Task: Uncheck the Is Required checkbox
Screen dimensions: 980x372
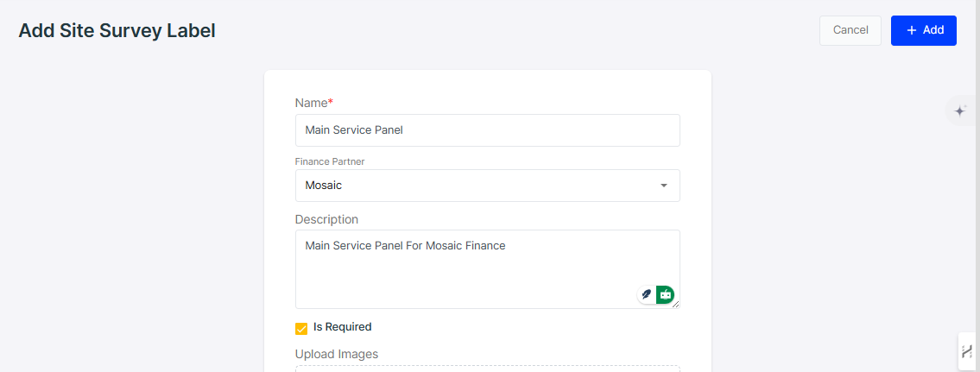Action: (301, 328)
